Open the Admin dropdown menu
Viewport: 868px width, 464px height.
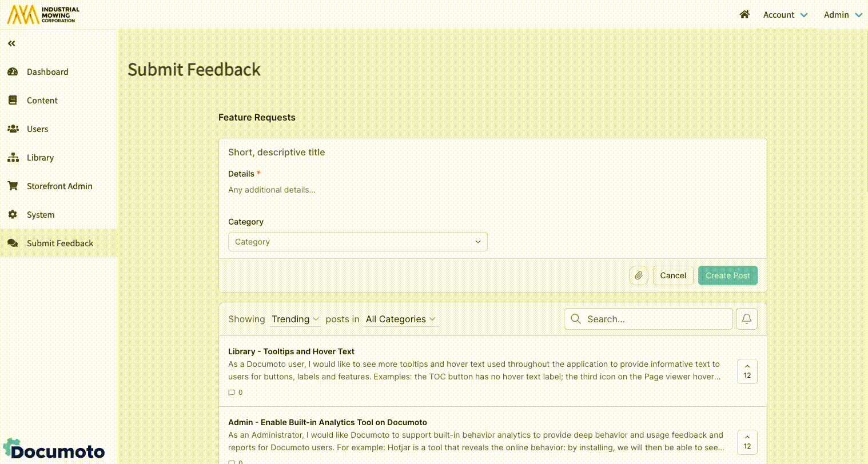[842, 15]
